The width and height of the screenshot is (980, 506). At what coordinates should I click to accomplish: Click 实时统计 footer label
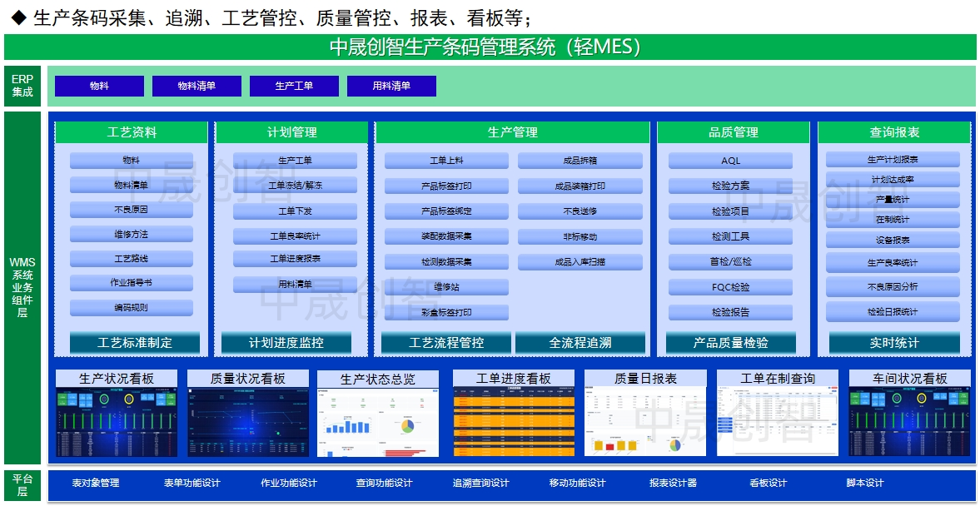(894, 343)
